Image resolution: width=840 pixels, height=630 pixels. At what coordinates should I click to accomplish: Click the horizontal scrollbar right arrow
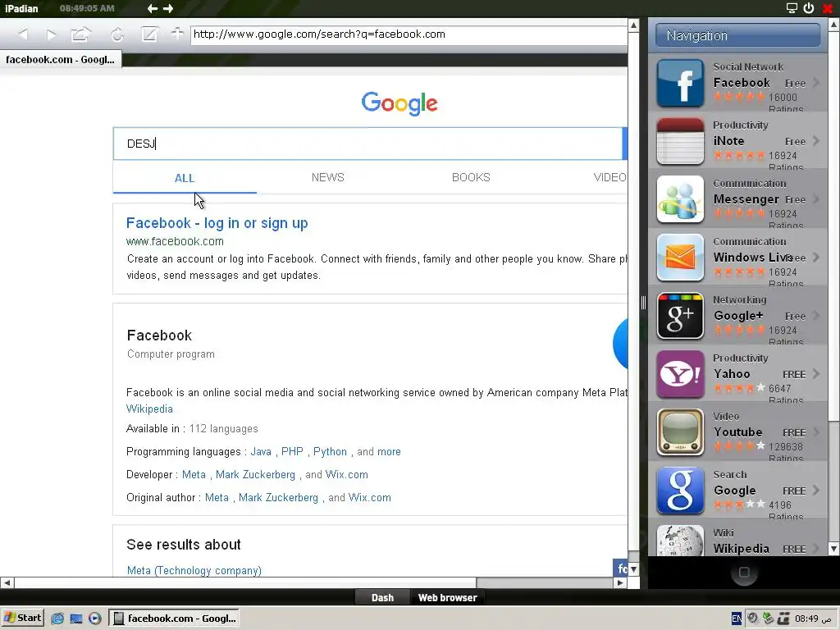(620, 582)
